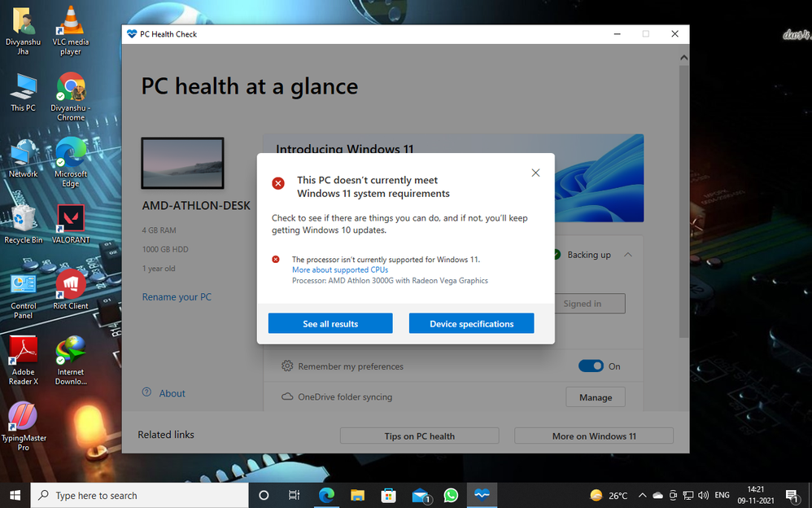The width and height of the screenshot is (812, 508).
Task: Open Microsoft Edge from taskbar
Action: click(x=326, y=495)
